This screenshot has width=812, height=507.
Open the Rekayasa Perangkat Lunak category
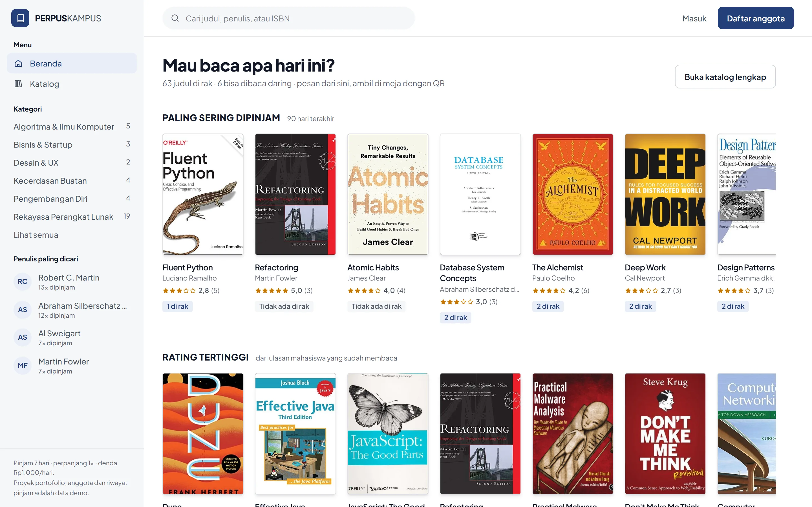pyautogui.click(x=72, y=217)
